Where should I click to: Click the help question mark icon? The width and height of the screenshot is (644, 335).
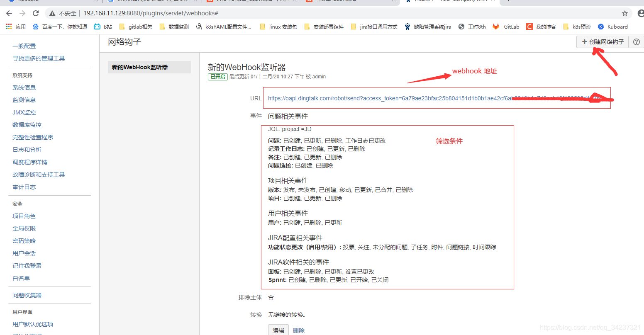click(x=637, y=42)
